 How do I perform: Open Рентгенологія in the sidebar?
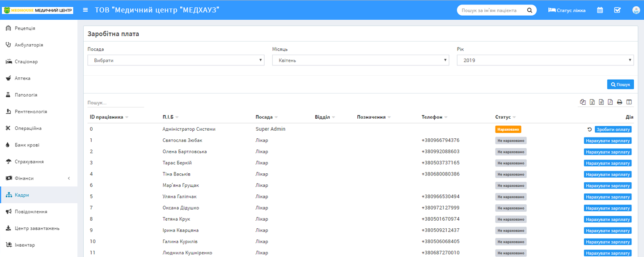pos(38,111)
